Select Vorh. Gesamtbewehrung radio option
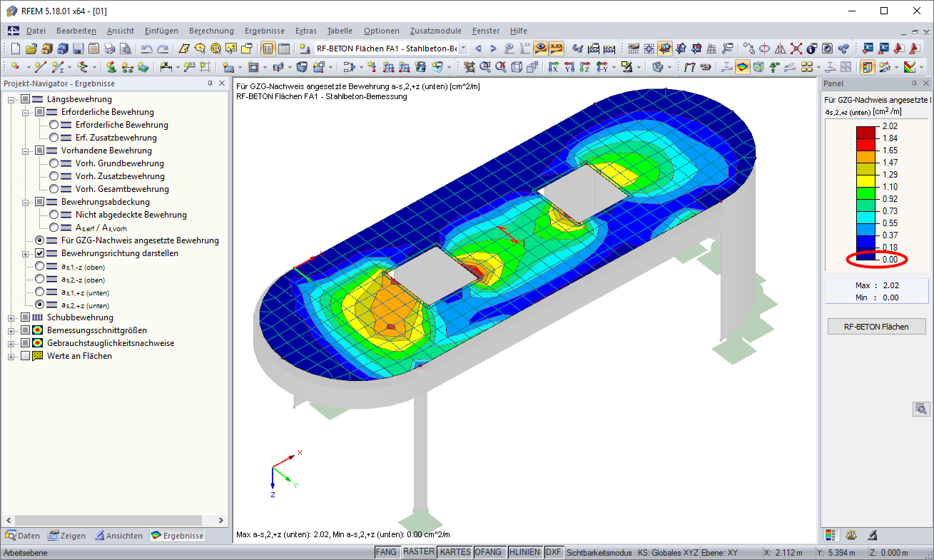This screenshot has height=560, width=934. pos(54,189)
